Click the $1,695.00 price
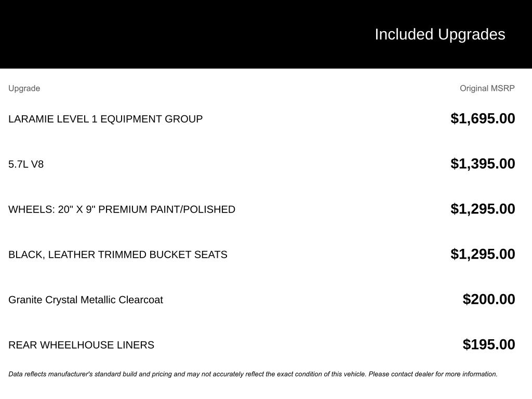The width and height of the screenshot is (532, 399). pos(483,118)
